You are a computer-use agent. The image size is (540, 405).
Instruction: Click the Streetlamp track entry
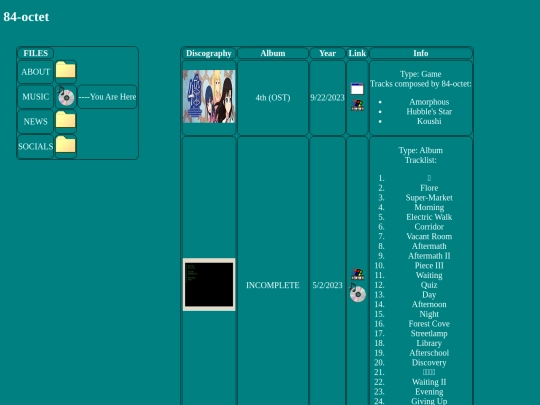[x=429, y=333]
